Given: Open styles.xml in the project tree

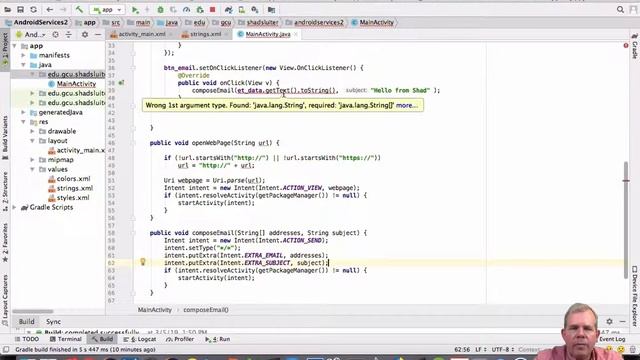Looking at the screenshot, I should [x=73, y=198].
